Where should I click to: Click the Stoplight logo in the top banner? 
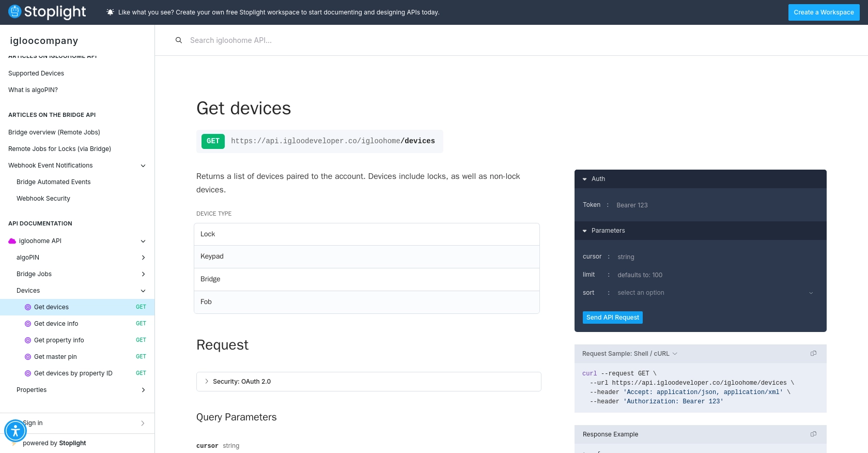[x=47, y=12]
